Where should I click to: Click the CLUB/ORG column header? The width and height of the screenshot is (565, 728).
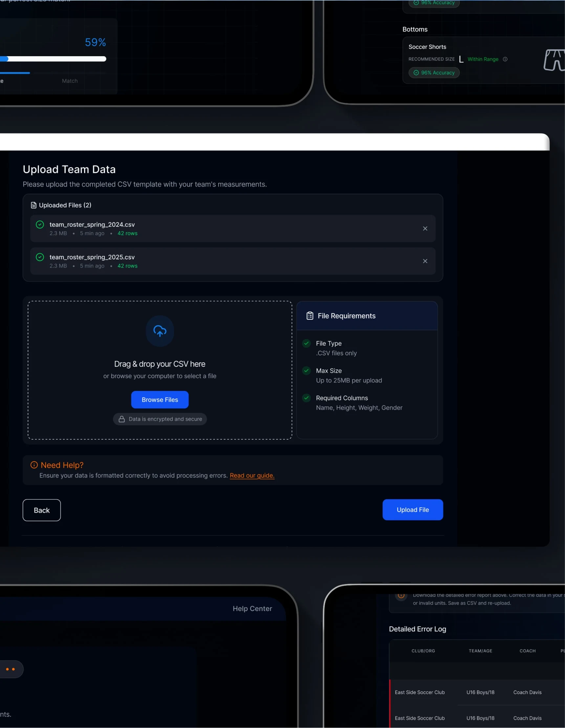(x=423, y=651)
